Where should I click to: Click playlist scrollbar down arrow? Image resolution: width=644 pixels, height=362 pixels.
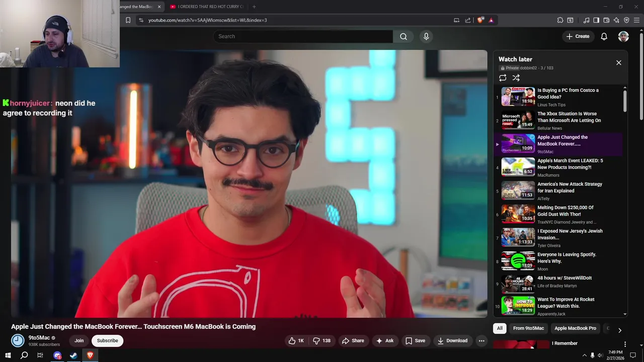(x=625, y=314)
